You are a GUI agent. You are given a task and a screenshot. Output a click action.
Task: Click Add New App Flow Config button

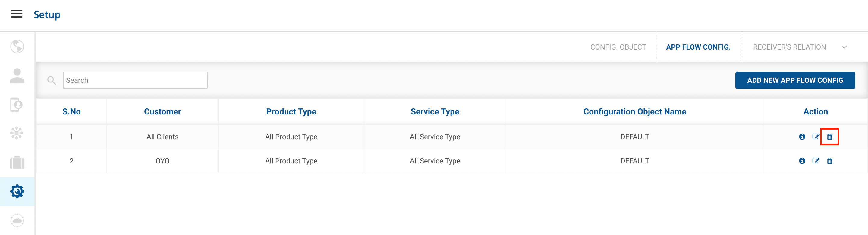794,80
